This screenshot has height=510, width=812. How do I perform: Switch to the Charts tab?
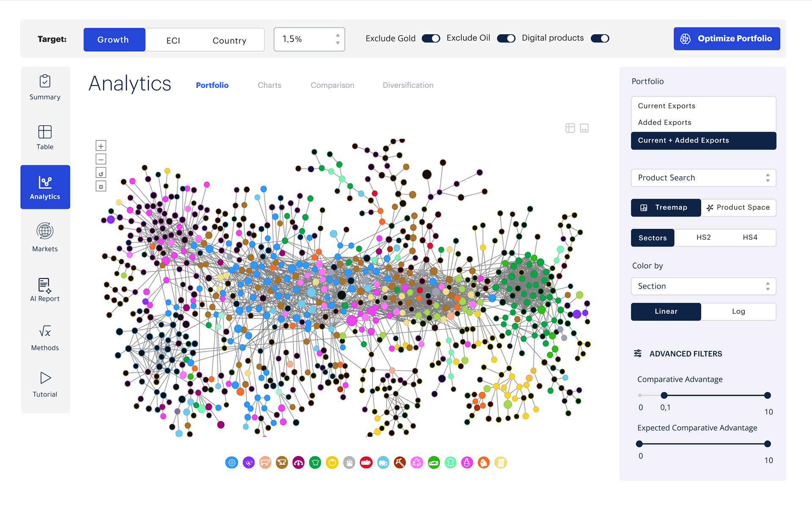[269, 85]
